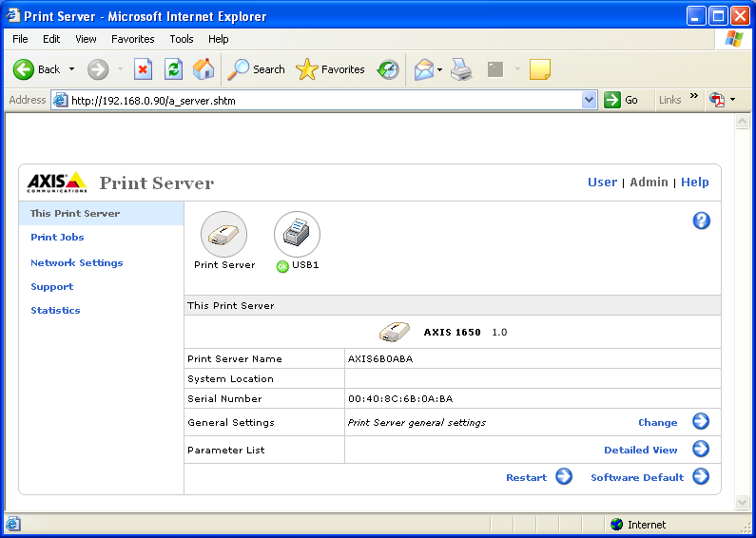The width and height of the screenshot is (756, 538).
Task: Click the Change link for General Settings
Action: 658,423
